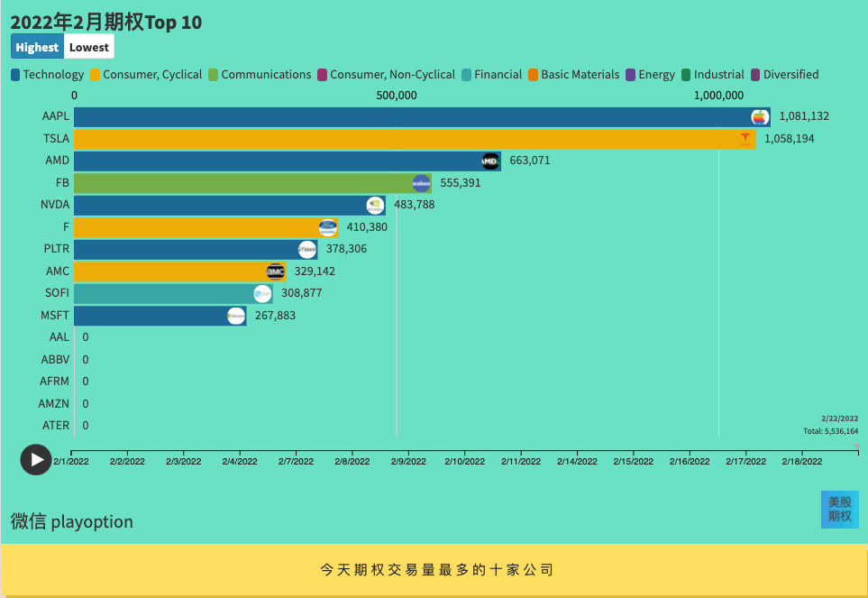The image size is (868, 598).
Task: Click the ABBV ticker label
Action: coord(55,360)
